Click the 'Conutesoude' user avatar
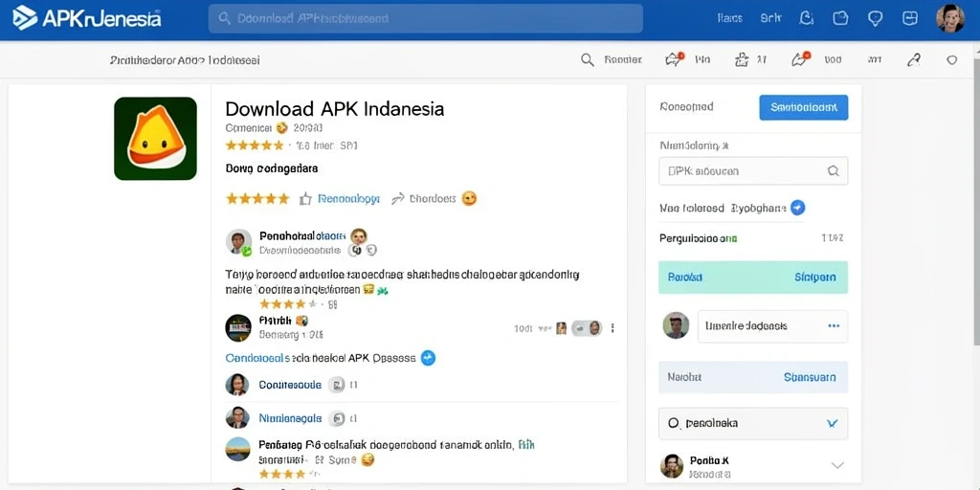The height and width of the screenshot is (490, 980). (x=237, y=385)
